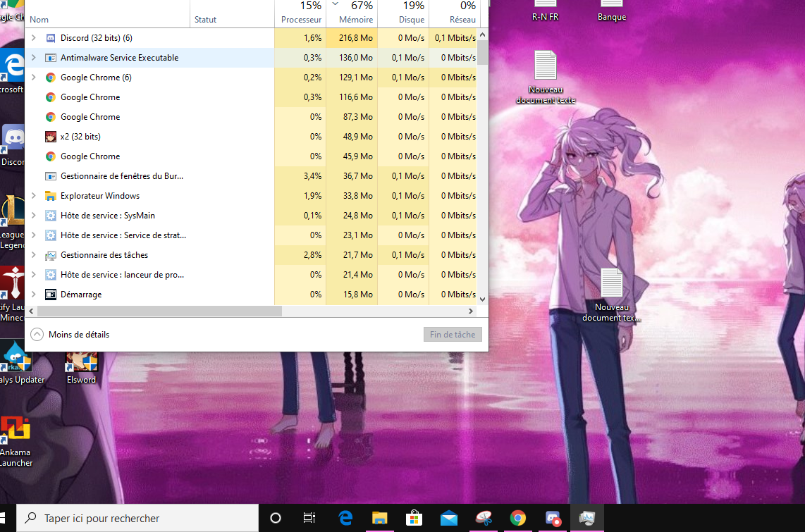Image resolution: width=805 pixels, height=532 pixels.
Task: Expand Hôte de service : Service de strat...
Action: [x=34, y=235]
